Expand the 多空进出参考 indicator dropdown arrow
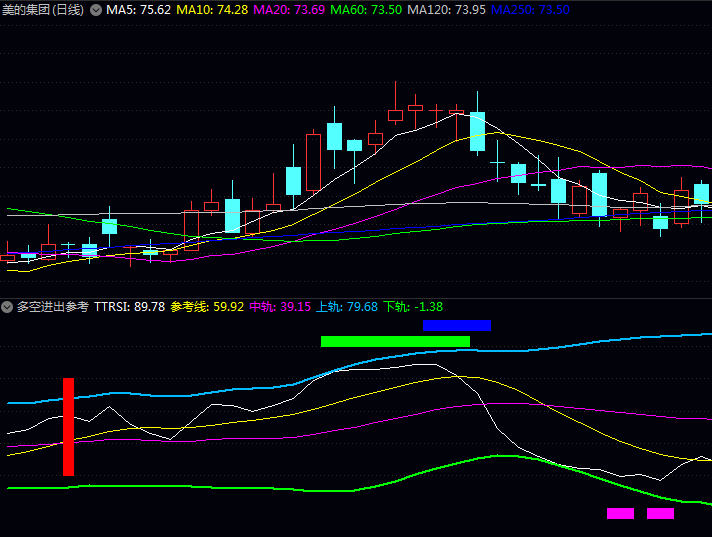 [x=7, y=307]
